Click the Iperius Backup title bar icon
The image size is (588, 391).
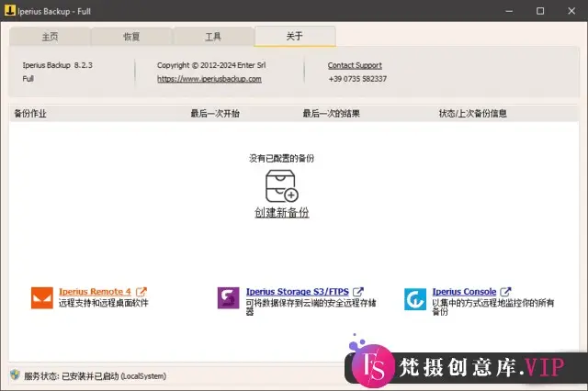pyautogui.click(x=10, y=10)
